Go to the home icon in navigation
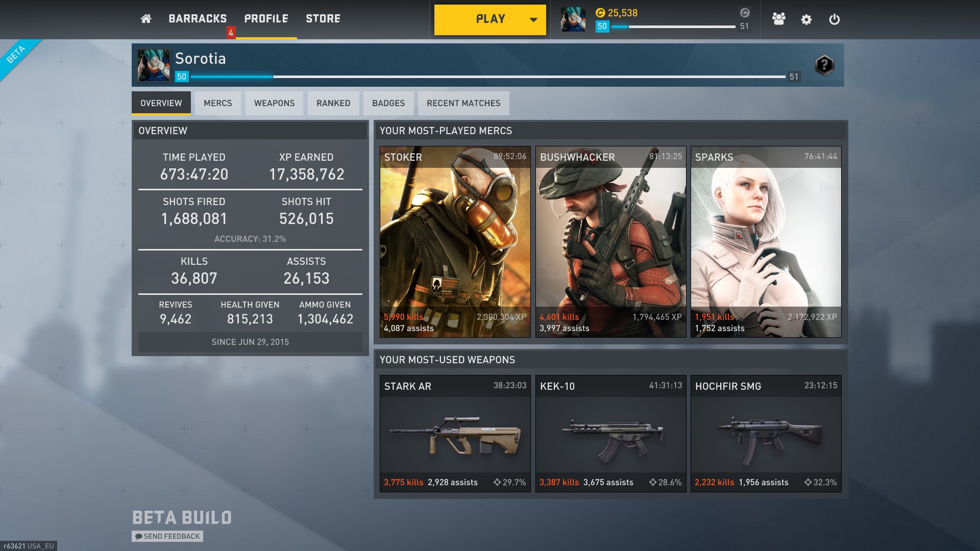 (x=146, y=19)
